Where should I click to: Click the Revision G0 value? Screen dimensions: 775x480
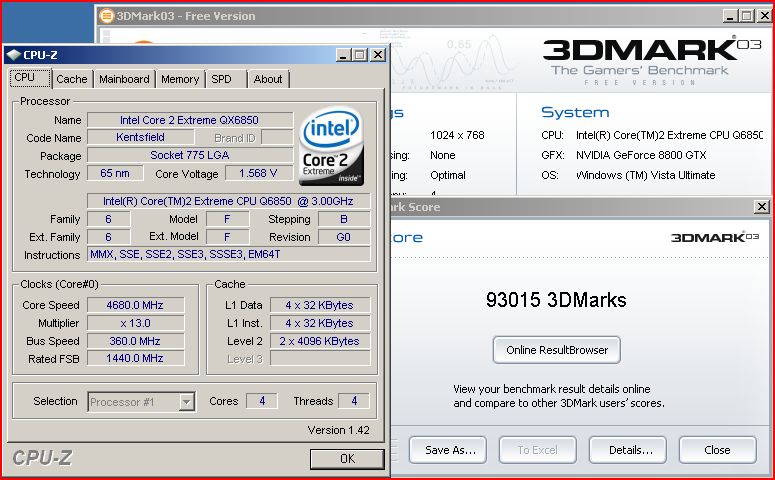344,237
